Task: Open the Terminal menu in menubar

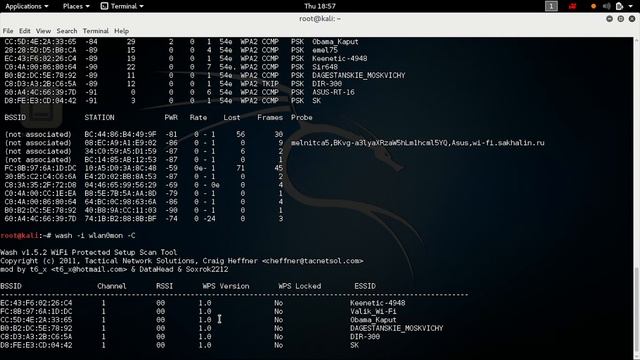Action: pos(96,31)
